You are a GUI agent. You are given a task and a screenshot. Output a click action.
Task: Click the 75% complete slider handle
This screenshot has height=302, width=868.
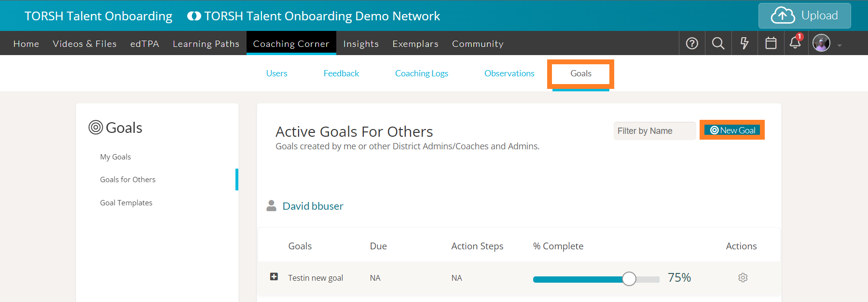coord(629,279)
